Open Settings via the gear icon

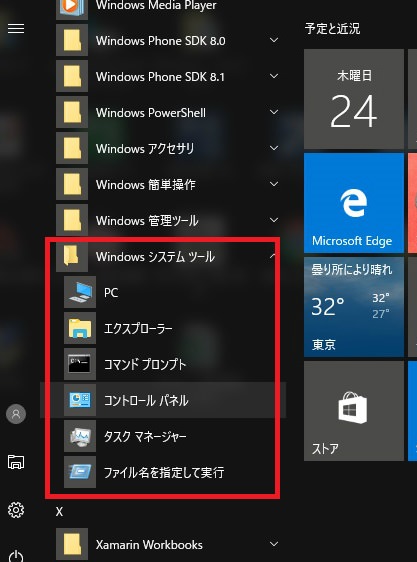pos(16,510)
